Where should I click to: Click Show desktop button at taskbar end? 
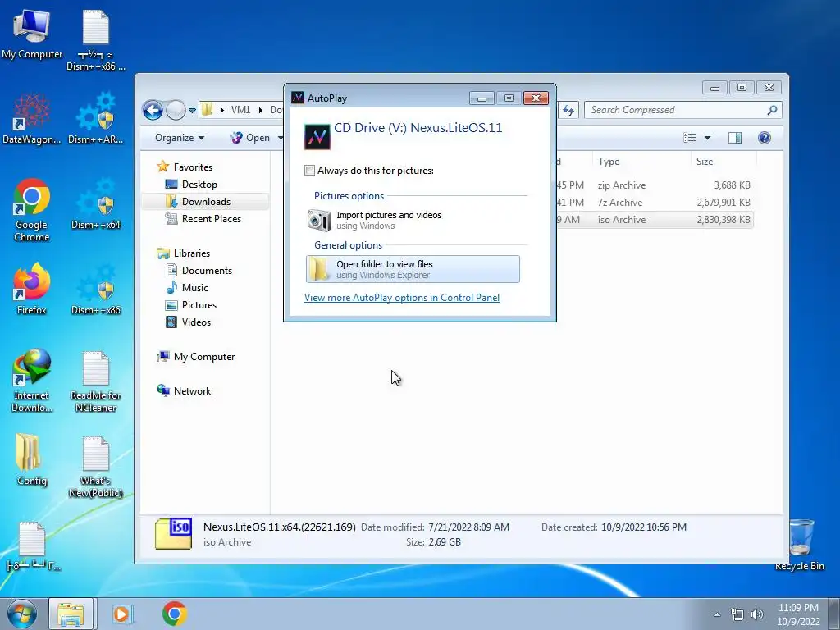click(834, 614)
